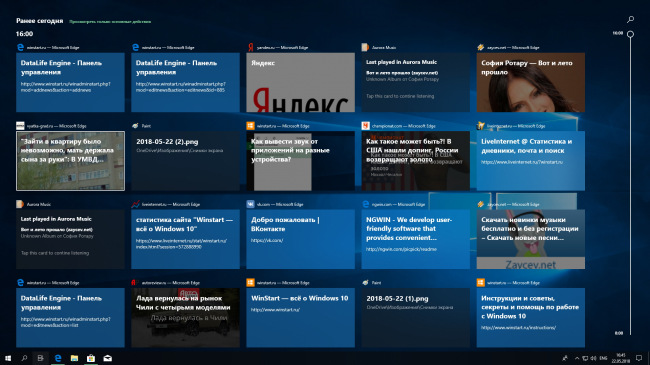Click the URL text in the ВКонтакте card

point(267,241)
